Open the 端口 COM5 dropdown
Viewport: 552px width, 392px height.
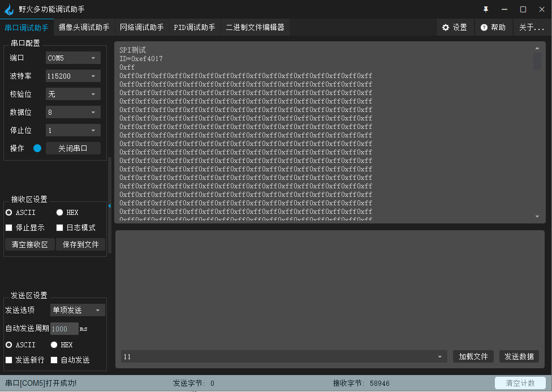coord(73,57)
